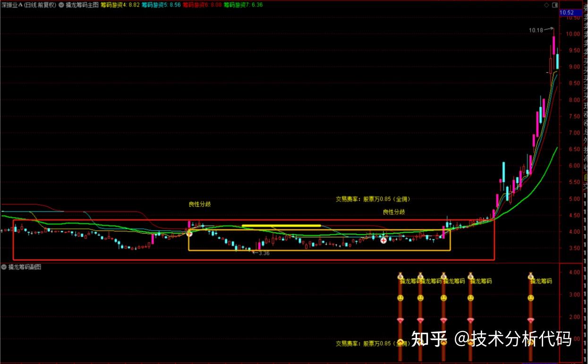Screen dimensions: 588x364
Task: Click the 10.00 price axis label
Action: 573,34
